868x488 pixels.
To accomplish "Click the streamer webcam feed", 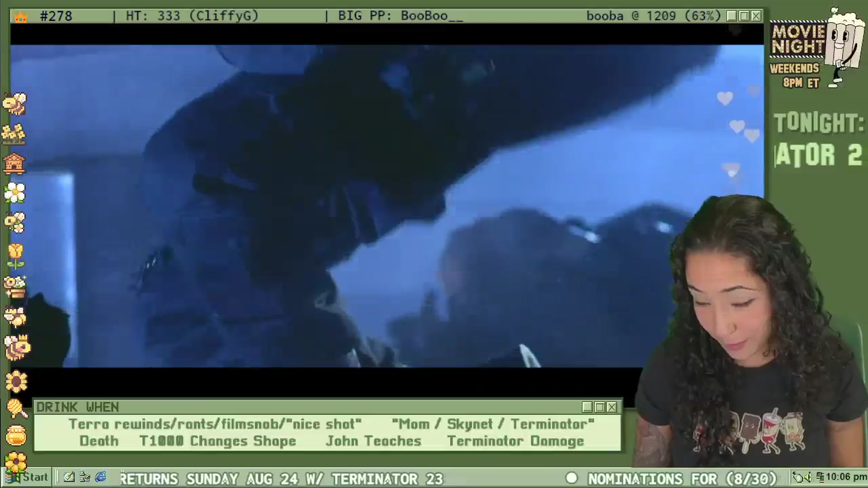I will pos(750,332).
